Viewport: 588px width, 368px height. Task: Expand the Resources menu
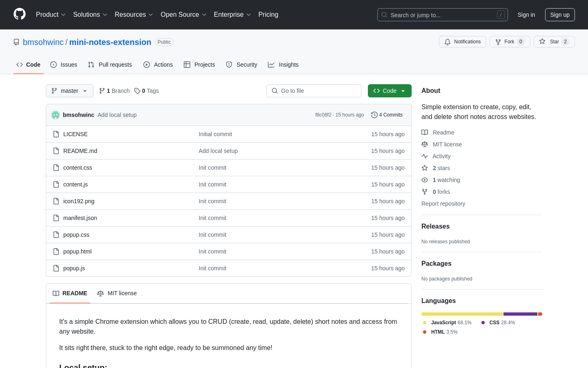coord(134,15)
